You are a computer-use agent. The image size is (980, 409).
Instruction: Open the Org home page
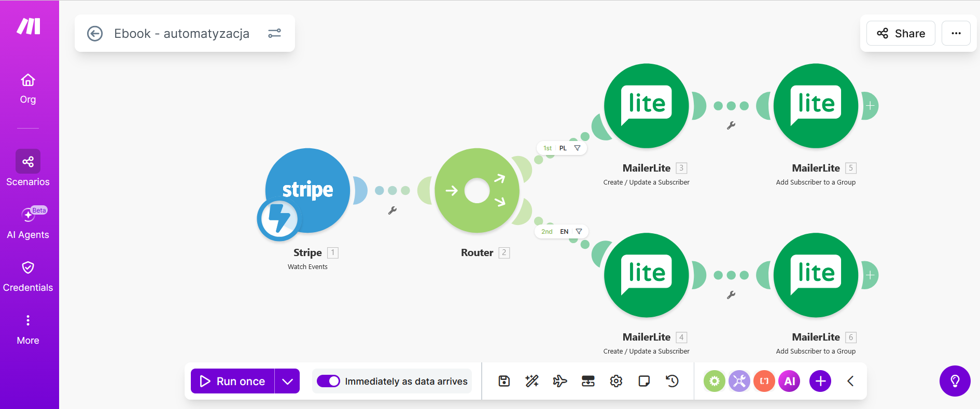(x=28, y=89)
